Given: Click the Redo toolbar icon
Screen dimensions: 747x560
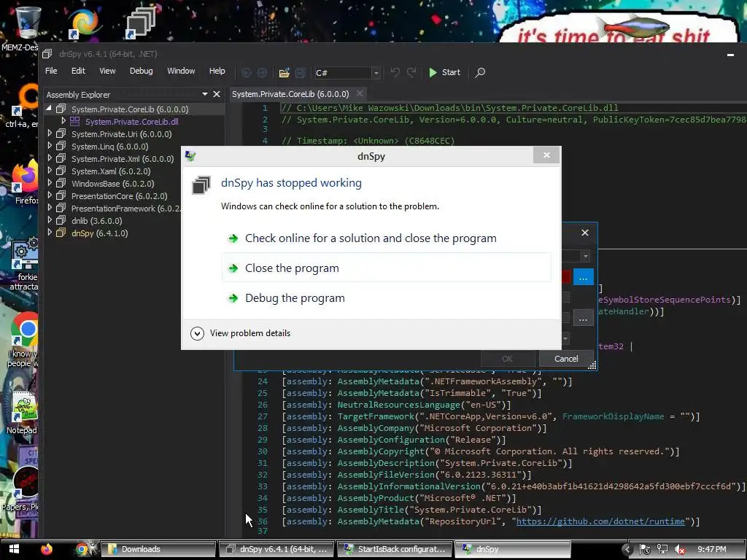Looking at the screenshot, I should [x=411, y=72].
